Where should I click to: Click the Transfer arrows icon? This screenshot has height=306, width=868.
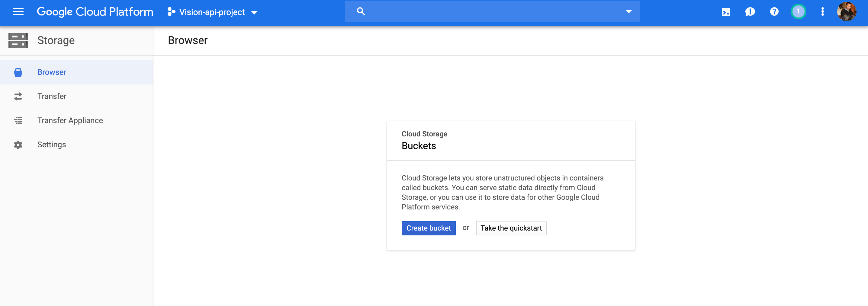tap(18, 97)
